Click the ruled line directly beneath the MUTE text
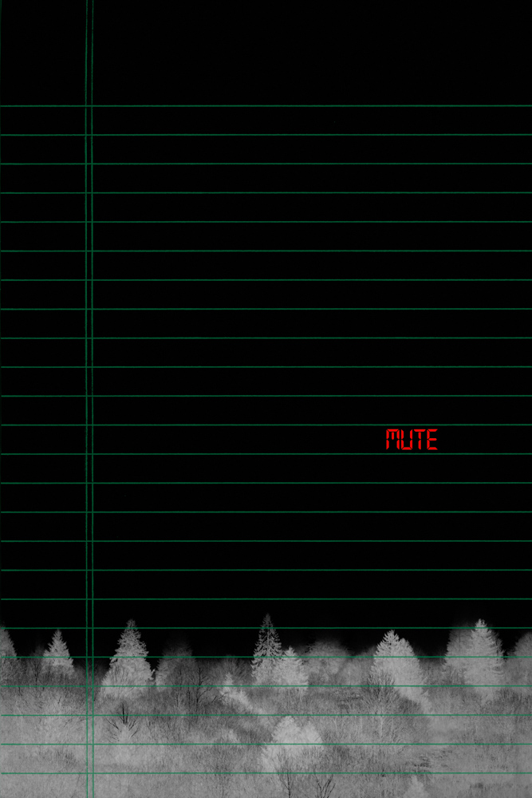Viewport: 532px width, 798px height. pyautogui.click(x=412, y=454)
